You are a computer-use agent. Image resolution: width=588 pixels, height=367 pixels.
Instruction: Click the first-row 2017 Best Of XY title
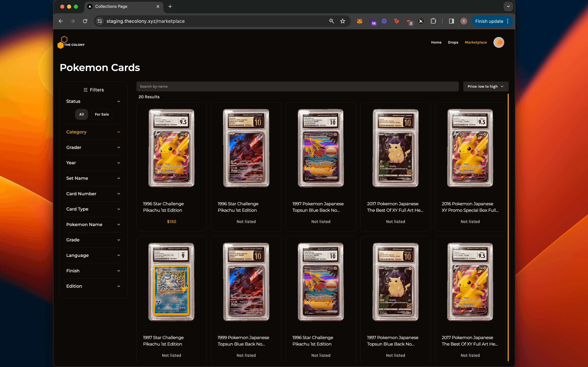pyautogui.click(x=395, y=207)
